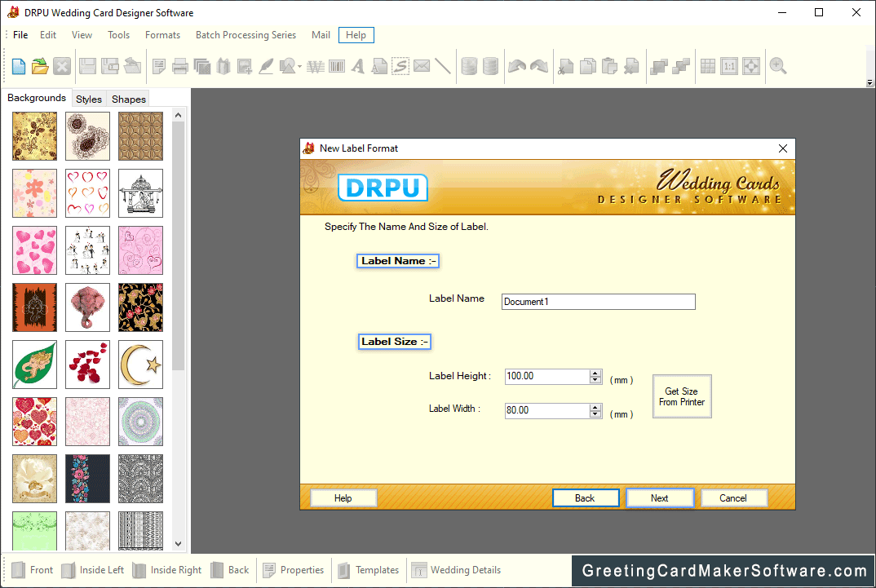Switch to the Shapes tab
The image size is (876, 588).
tap(129, 99)
